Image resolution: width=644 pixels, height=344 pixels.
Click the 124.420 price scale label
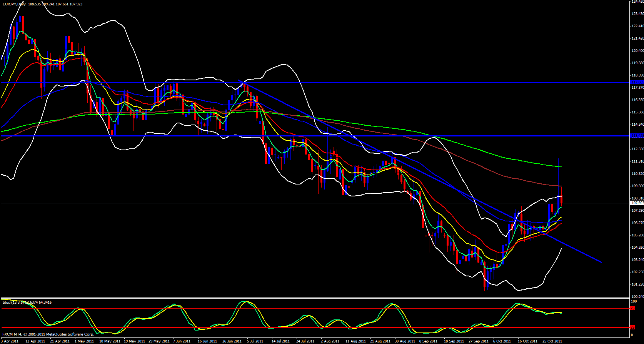pos(637,2)
